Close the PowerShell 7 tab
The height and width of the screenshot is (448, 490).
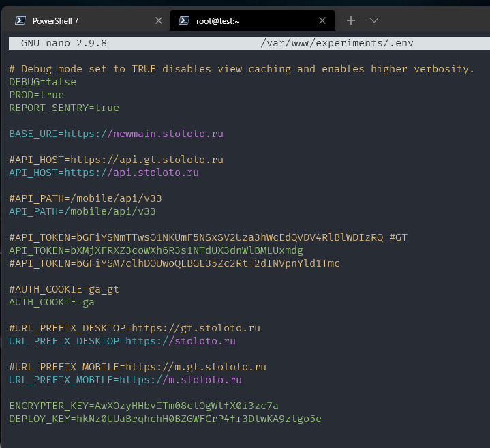pos(159,20)
